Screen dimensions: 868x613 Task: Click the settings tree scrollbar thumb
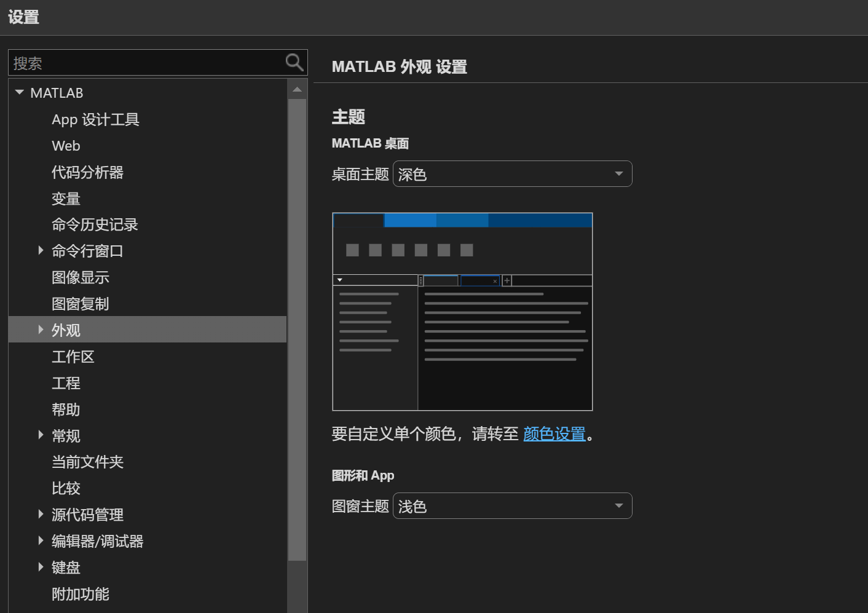[x=297, y=330]
